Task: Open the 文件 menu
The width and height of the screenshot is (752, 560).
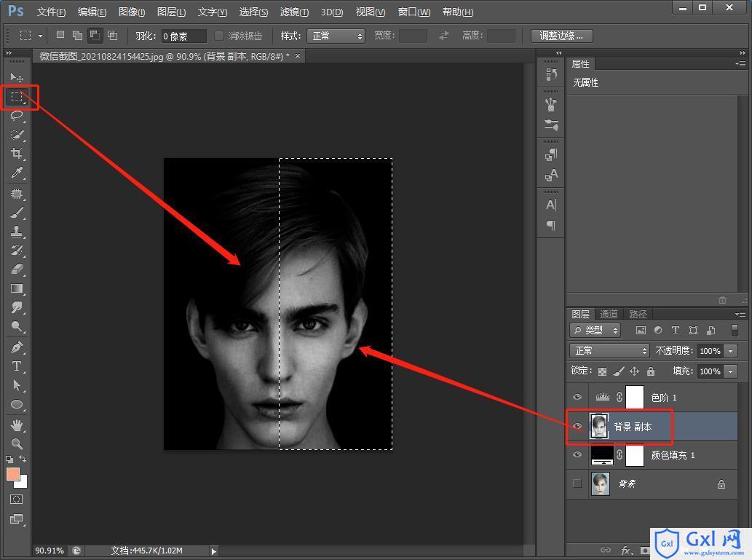Action: 51,12
